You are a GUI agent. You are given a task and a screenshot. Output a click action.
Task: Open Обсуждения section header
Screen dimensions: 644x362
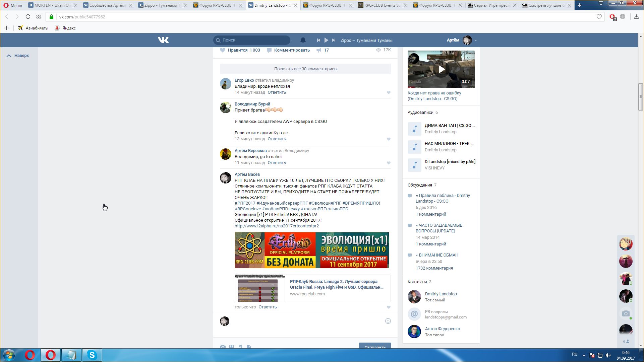tap(420, 185)
